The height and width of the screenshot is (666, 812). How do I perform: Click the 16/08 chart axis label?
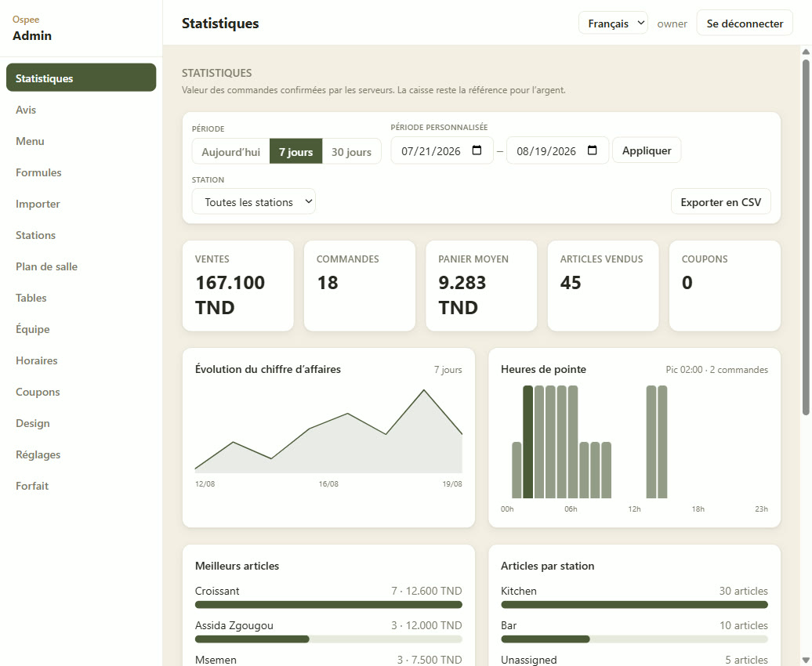(x=328, y=483)
